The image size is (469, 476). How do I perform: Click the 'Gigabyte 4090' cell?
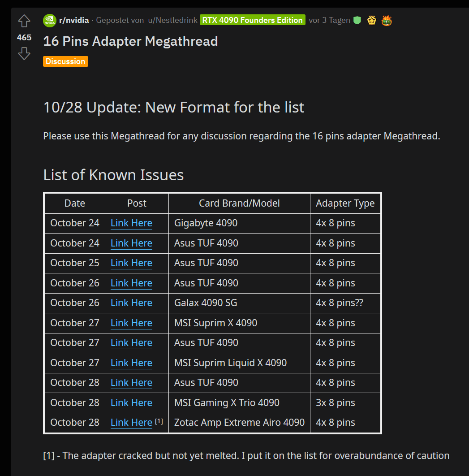coord(239,223)
